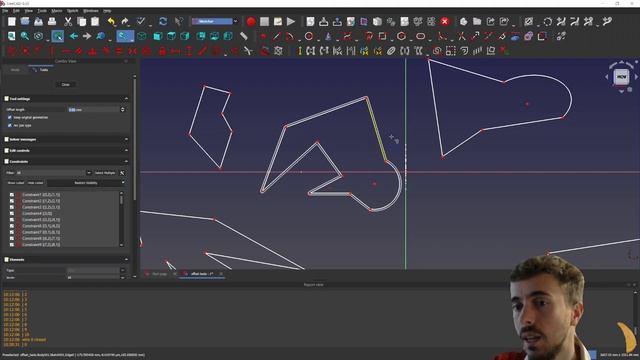Click the rectangular array tool icon

coord(478,51)
